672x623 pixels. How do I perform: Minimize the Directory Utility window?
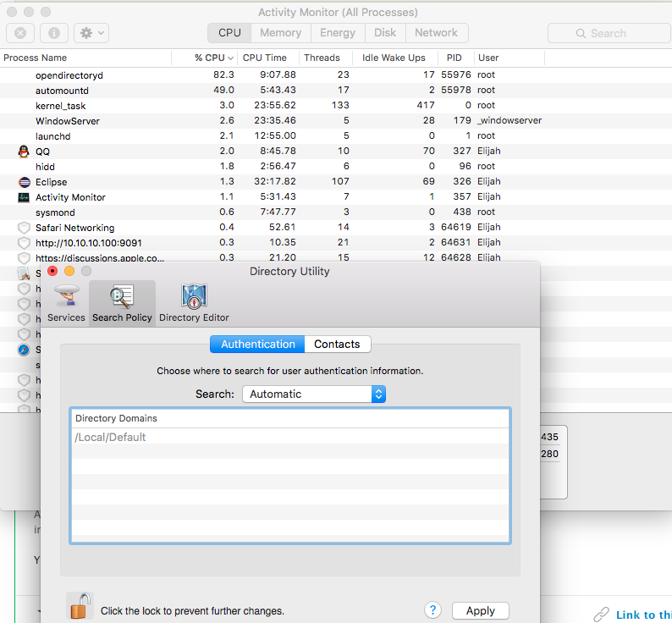point(69,271)
